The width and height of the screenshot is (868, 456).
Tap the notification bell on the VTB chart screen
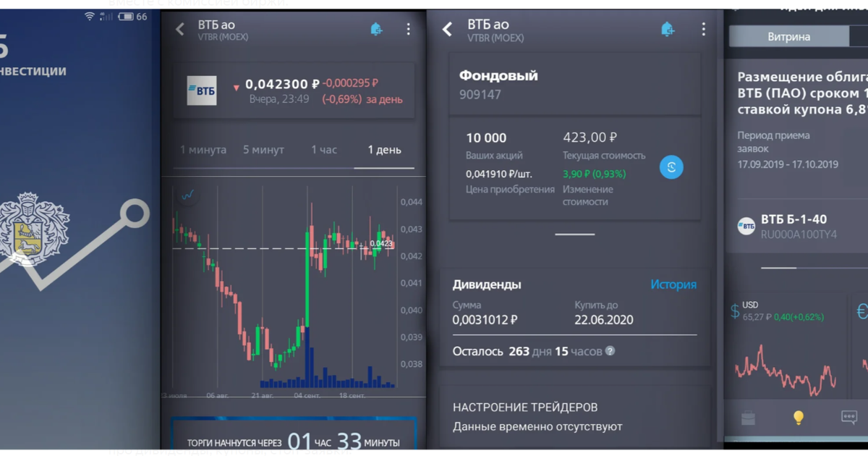click(x=376, y=29)
